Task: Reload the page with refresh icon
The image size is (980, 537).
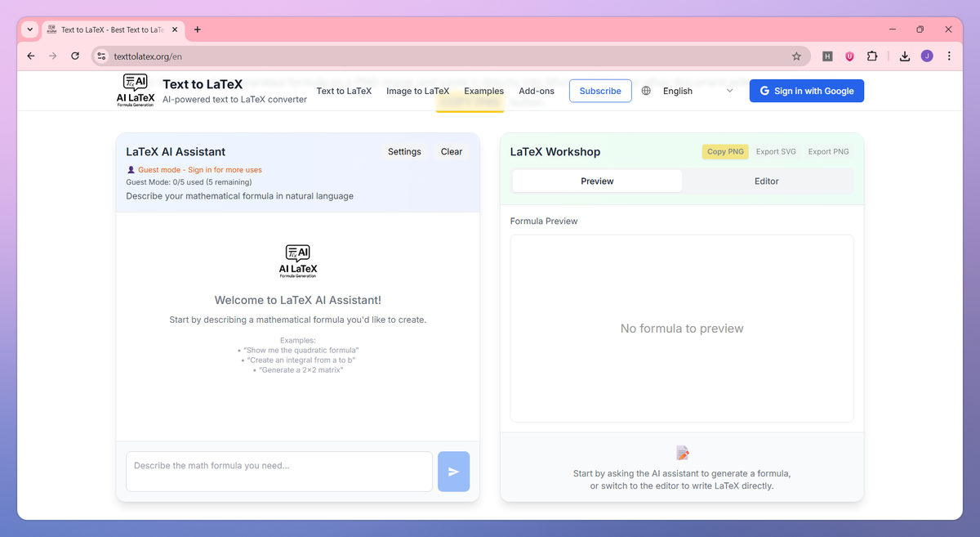Action: click(x=75, y=56)
